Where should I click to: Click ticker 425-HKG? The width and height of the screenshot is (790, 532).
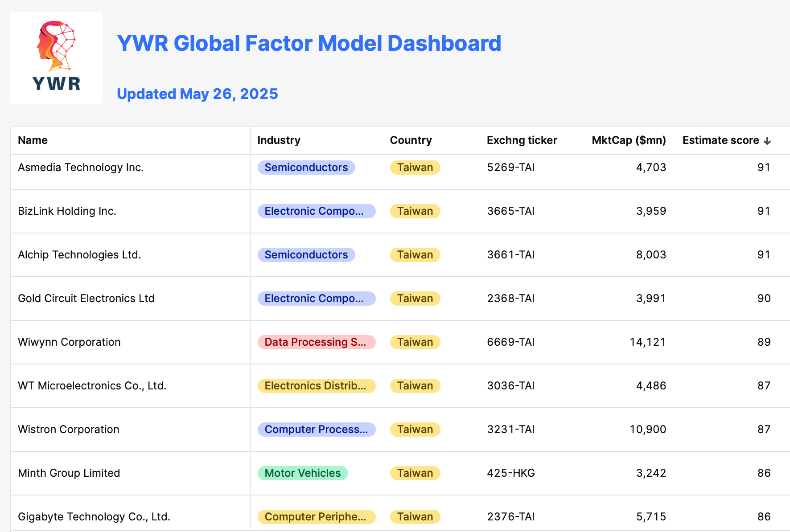click(511, 473)
